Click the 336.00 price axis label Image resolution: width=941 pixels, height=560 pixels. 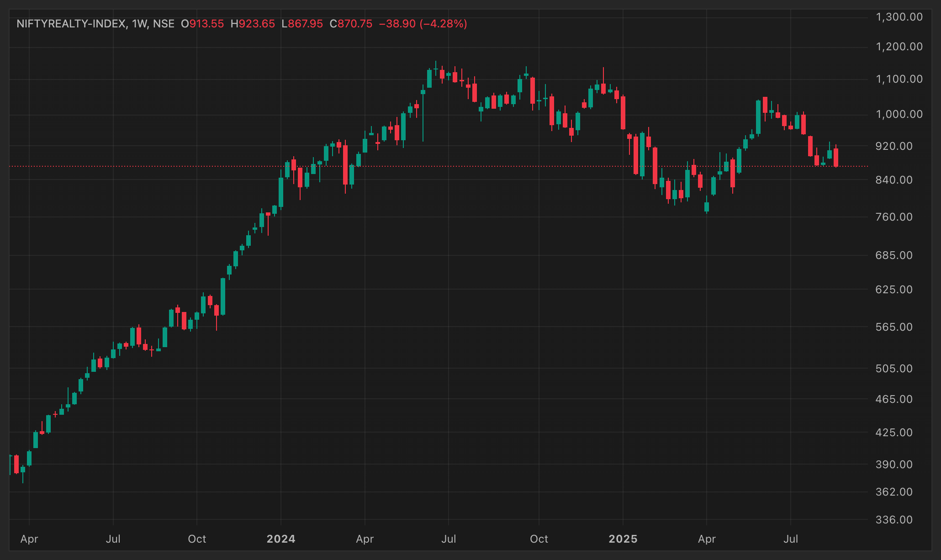pos(894,520)
